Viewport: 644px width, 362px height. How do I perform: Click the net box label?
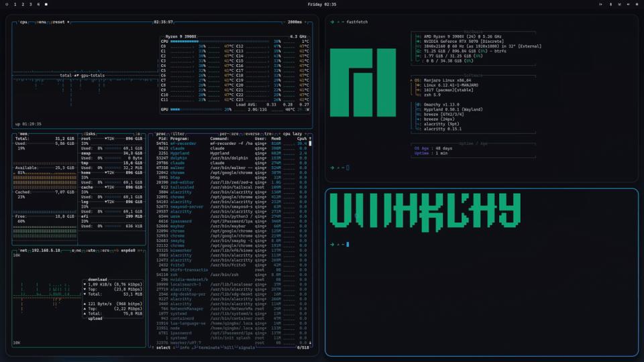23,250
